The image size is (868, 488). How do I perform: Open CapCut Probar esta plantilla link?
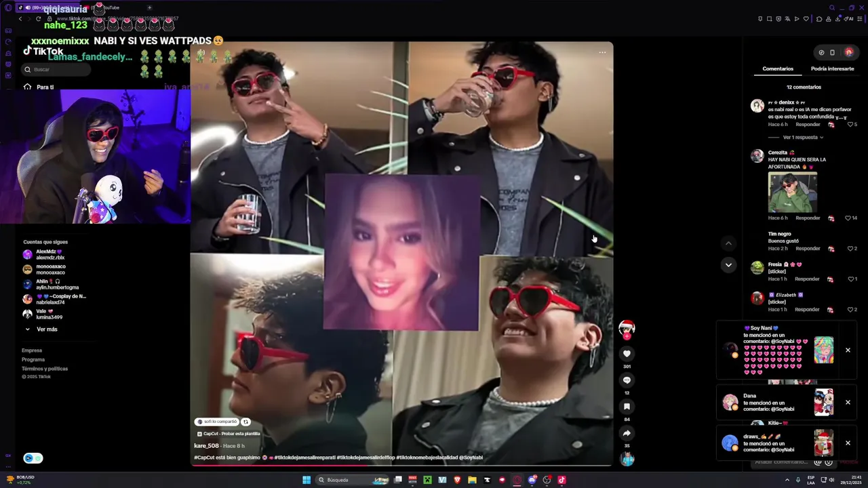pos(229,434)
